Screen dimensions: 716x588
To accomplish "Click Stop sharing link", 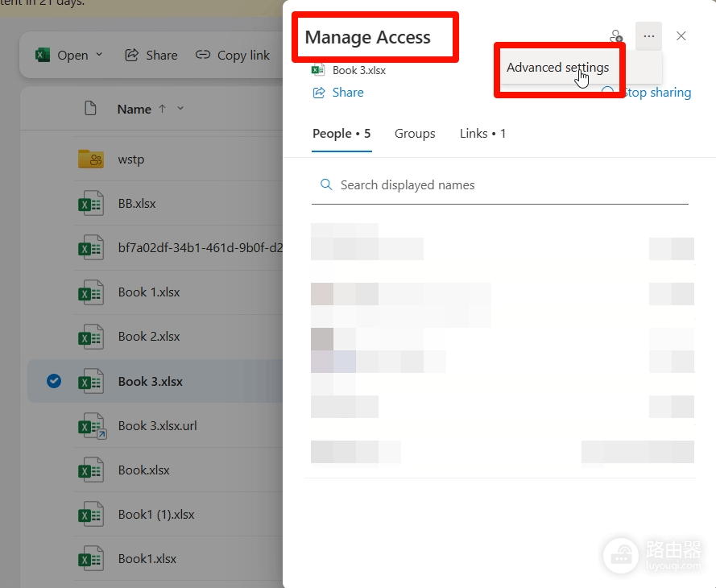I will 656,92.
